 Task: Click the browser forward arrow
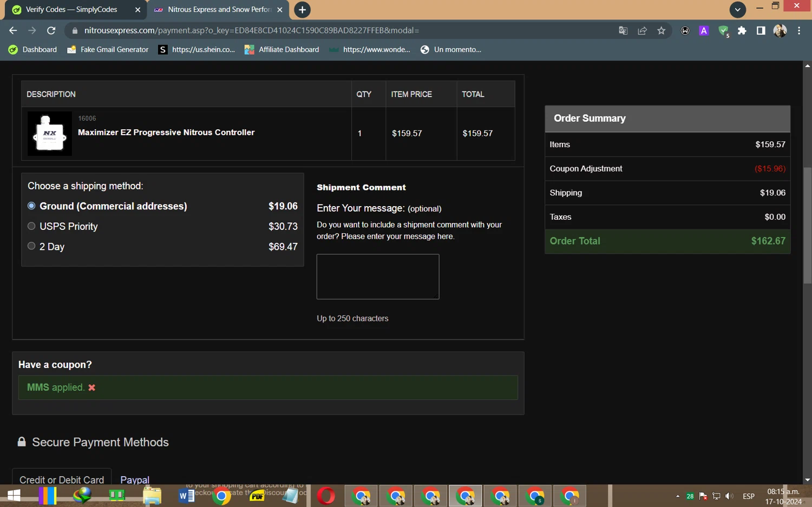click(32, 31)
